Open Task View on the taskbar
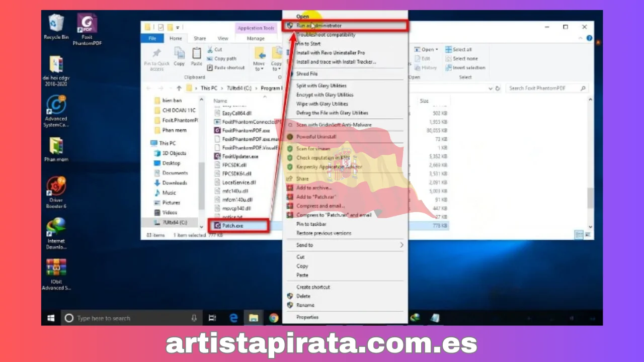Viewport: 644px width, 362px height. point(212,318)
